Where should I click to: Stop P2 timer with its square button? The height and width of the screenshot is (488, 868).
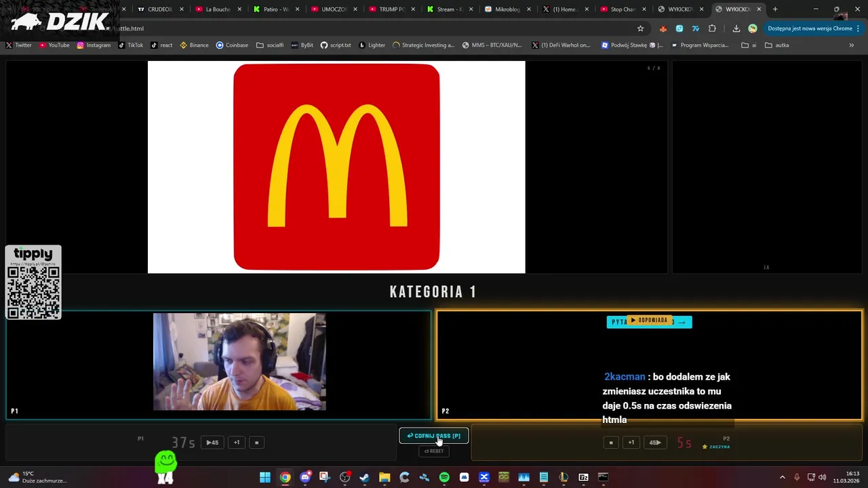coord(611,443)
